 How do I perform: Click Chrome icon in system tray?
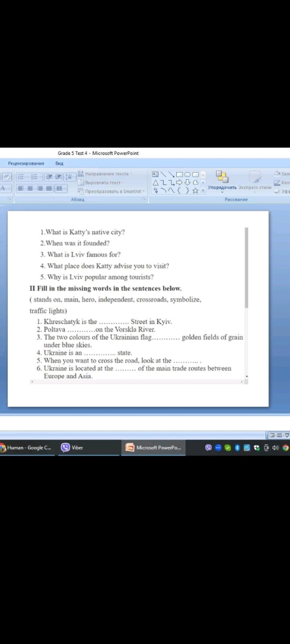(286, 448)
